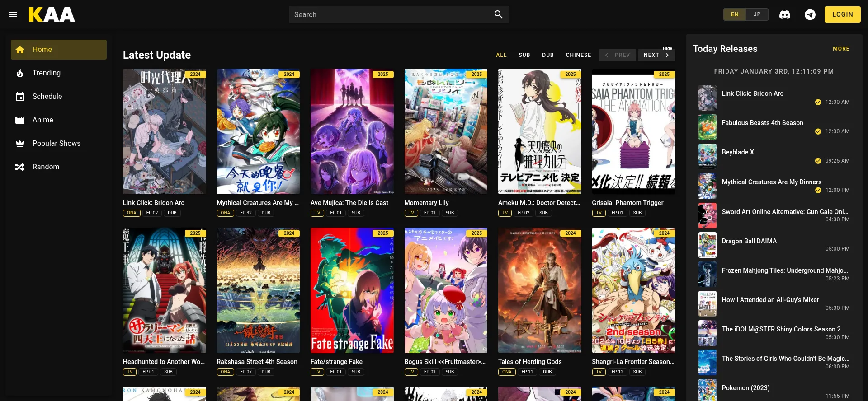Open Link Click: Bridon Arc poster
The image size is (868, 401).
[x=165, y=131]
